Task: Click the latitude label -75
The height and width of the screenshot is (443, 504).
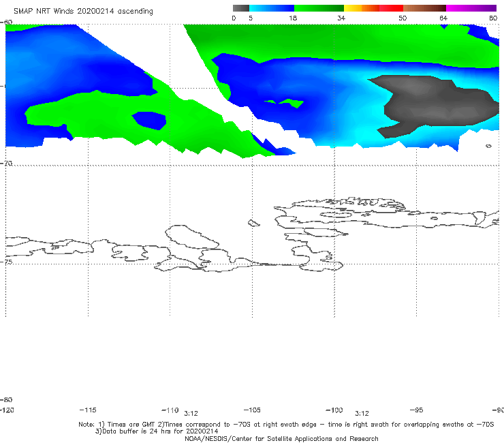Action: click(6, 262)
